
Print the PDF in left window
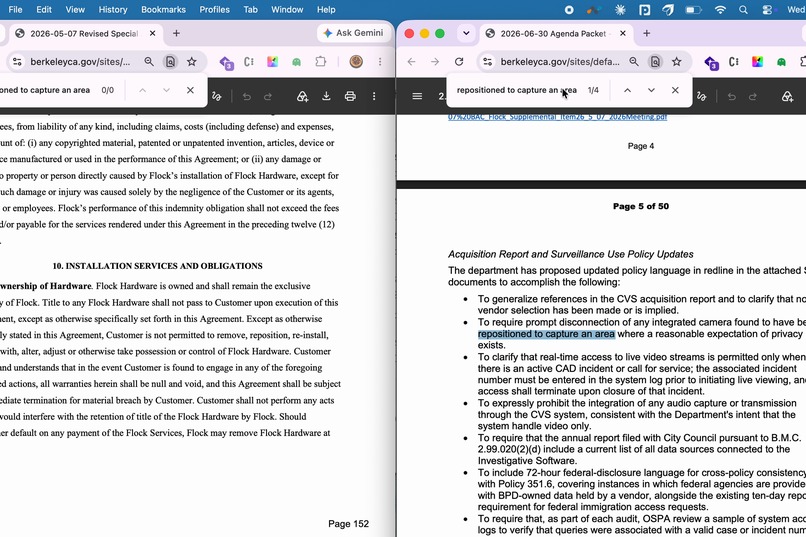350,96
